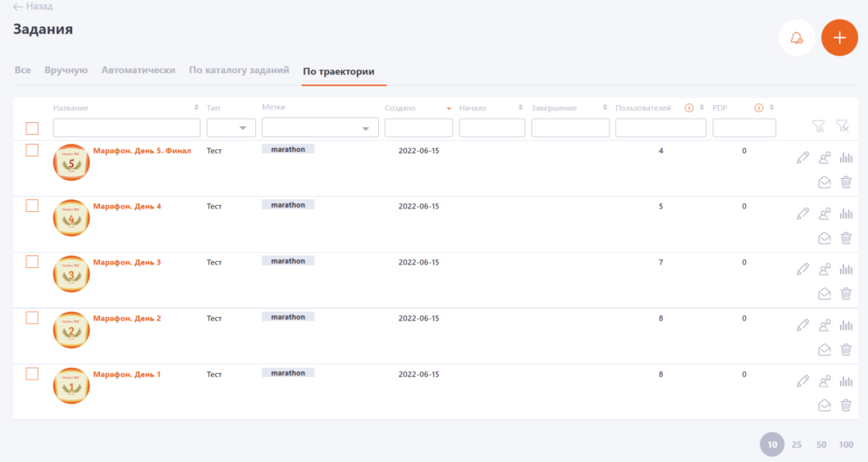
Task: Check the box for Марафон. День 4
Action: pyautogui.click(x=32, y=206)
